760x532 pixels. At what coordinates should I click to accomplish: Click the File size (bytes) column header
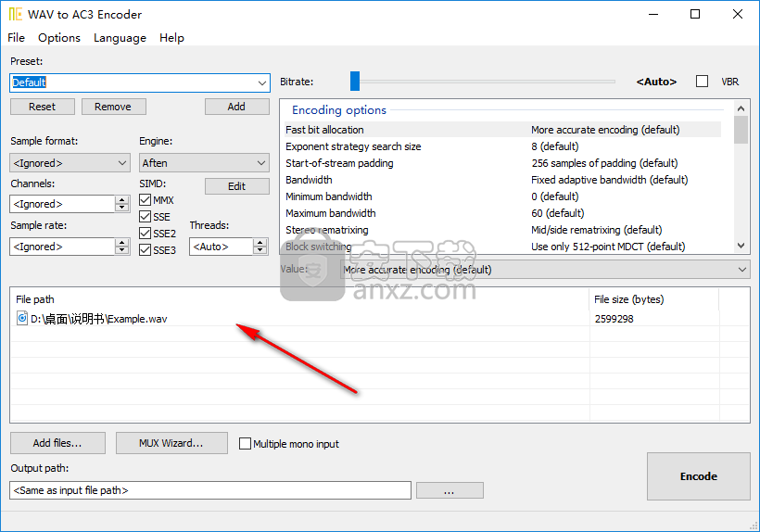point(654,299)
